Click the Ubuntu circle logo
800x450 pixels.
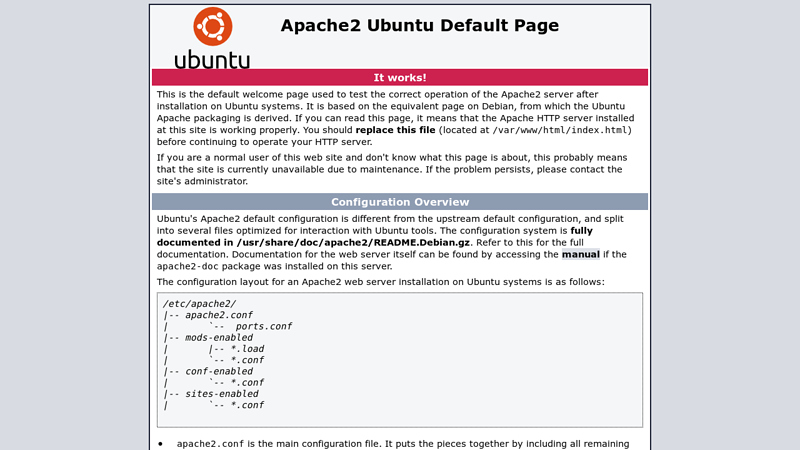pos(213,26)
